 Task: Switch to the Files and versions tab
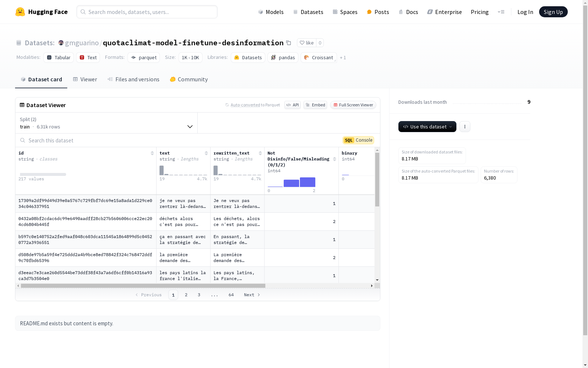point(133,79)
